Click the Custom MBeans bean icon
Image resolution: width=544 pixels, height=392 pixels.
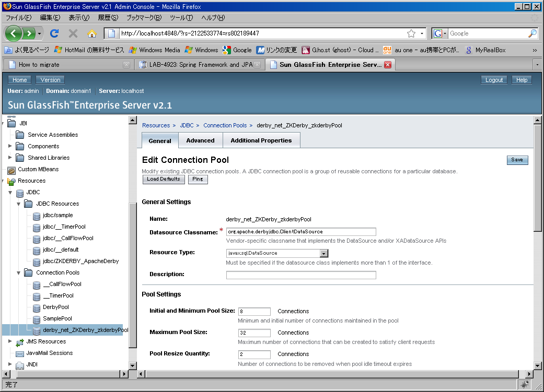point(12,170)
